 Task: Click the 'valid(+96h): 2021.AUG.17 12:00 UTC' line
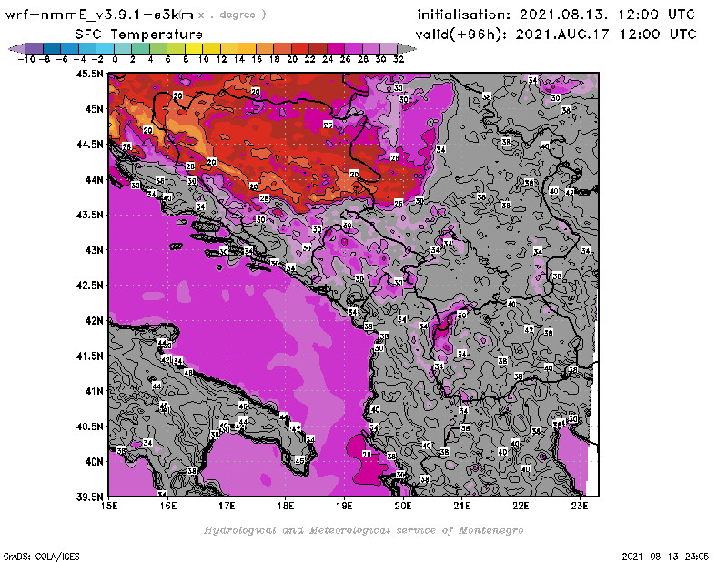[x=556, y=35]
